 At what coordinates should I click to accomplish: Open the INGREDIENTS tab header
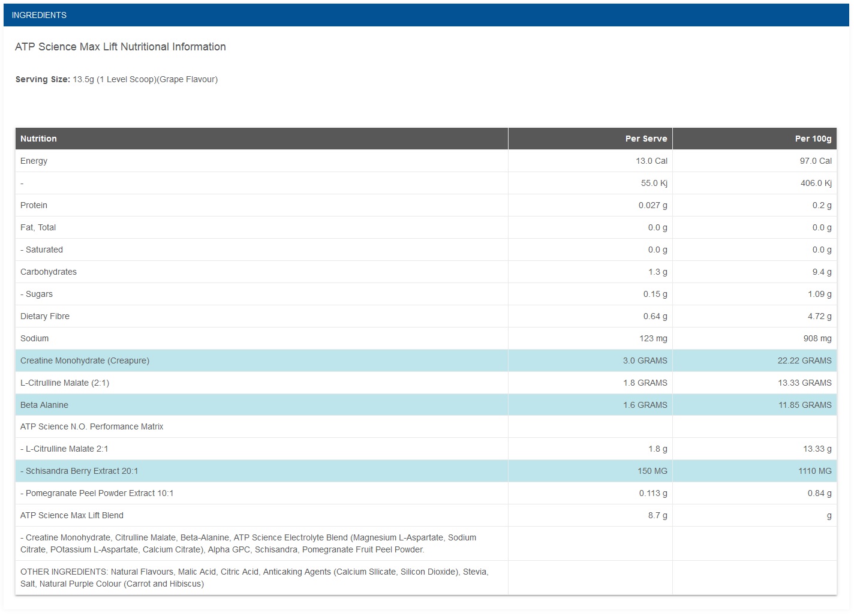click(426, 15)
